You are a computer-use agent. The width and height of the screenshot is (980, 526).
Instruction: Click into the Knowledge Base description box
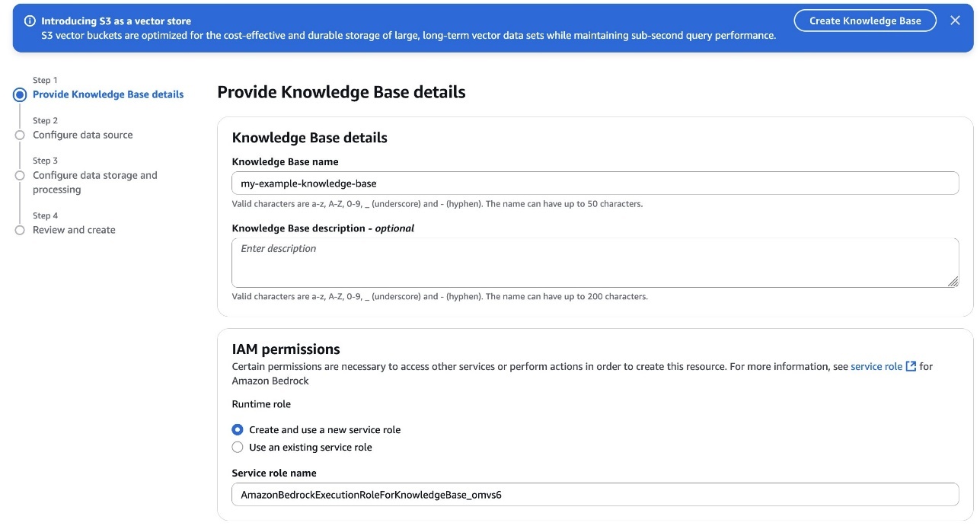[594, 263]
